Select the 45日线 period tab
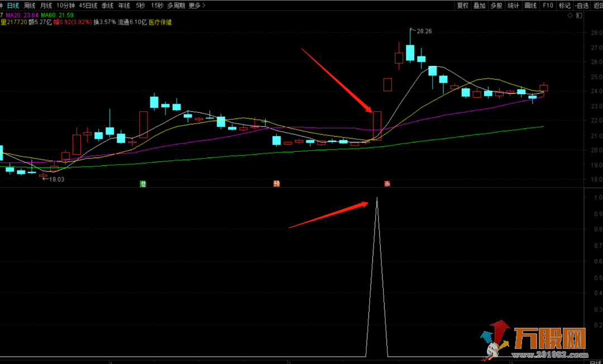This screenshot has width=603, height=364. tap(88, 6)
